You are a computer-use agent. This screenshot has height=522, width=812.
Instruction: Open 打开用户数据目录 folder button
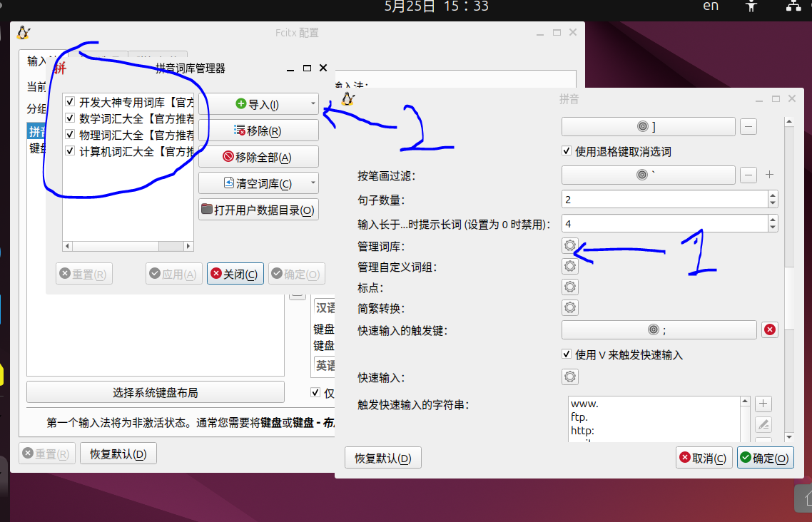tap(258, 210)
